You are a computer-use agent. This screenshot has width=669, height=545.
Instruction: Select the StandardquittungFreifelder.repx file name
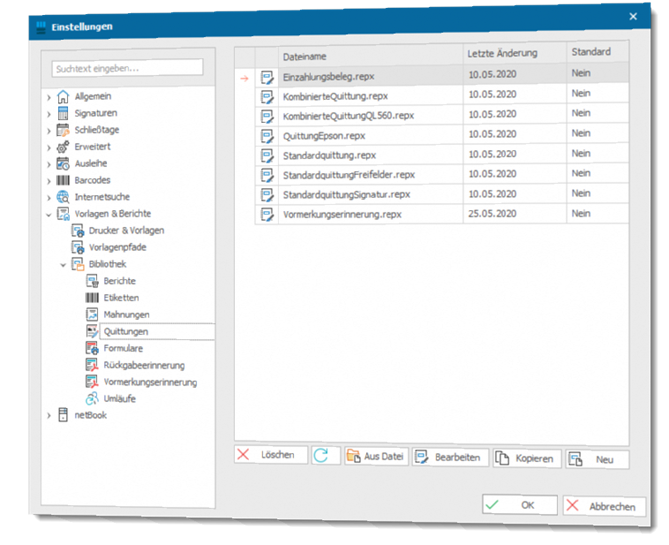click(x=349, y=175)
